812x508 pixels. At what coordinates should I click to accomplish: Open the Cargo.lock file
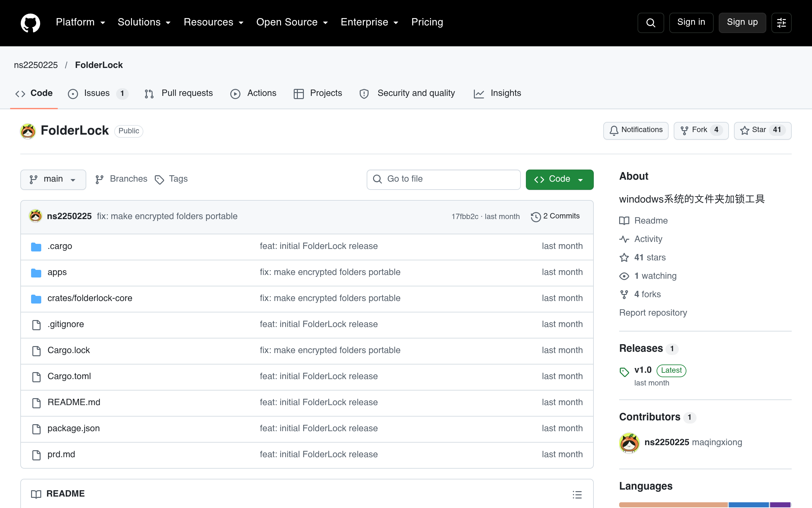pyautogui.click(x=69, y=351)
